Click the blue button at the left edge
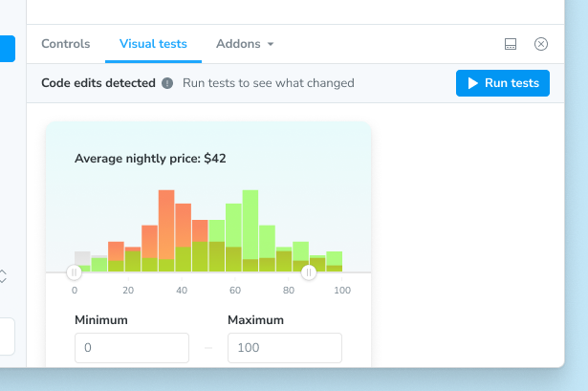Image resolution: width=588 pixels, height=391 pixels. point(7,49)
